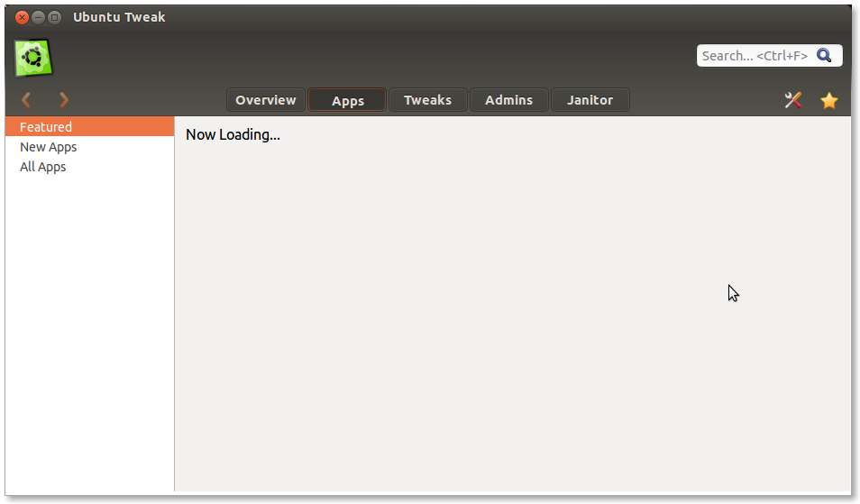
Task: Select the Apps tab
Action: coord(347,100)
